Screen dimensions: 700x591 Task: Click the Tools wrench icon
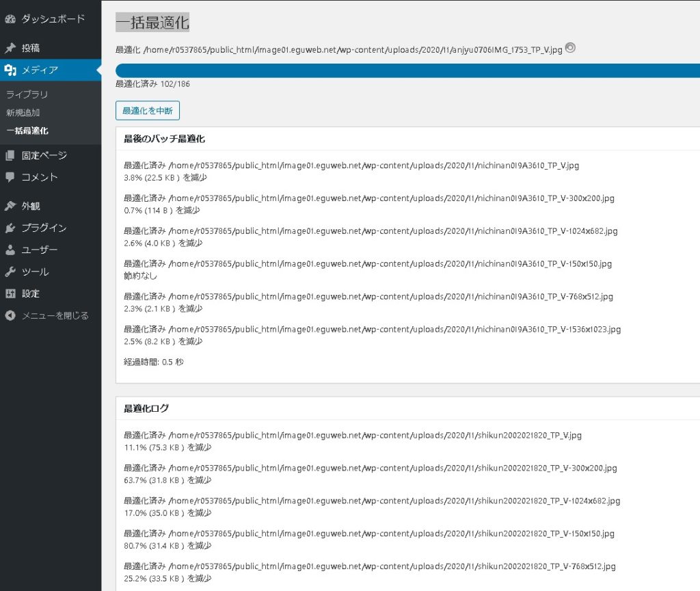point(10,272)
